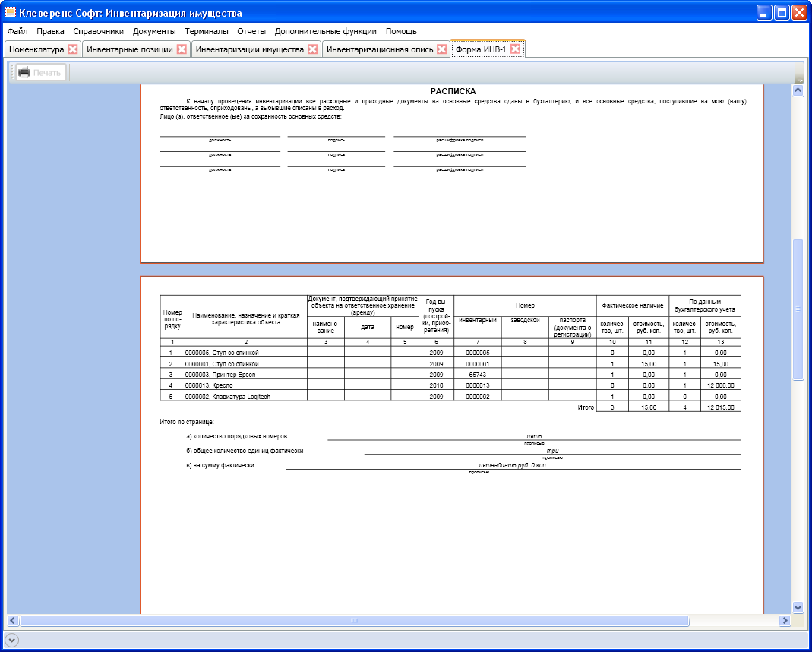Open the Терминалы menu
The height and width of the screenshot is (652, 812).
207,31
